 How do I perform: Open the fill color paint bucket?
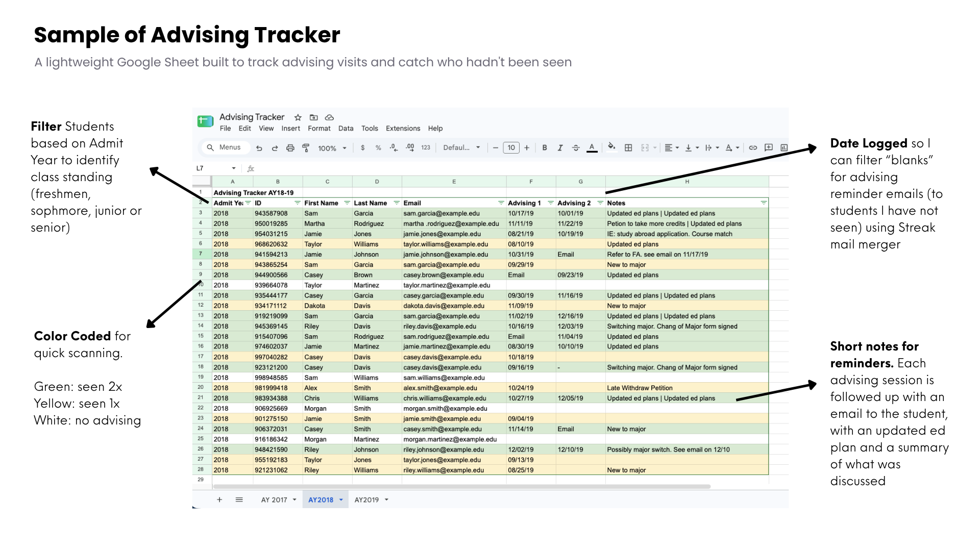[611, 147]
